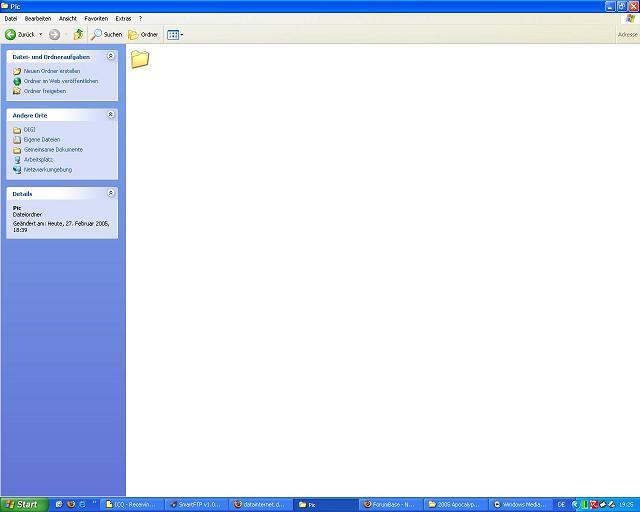Open the Windows Start menu
640x512 pixels.
24,505
